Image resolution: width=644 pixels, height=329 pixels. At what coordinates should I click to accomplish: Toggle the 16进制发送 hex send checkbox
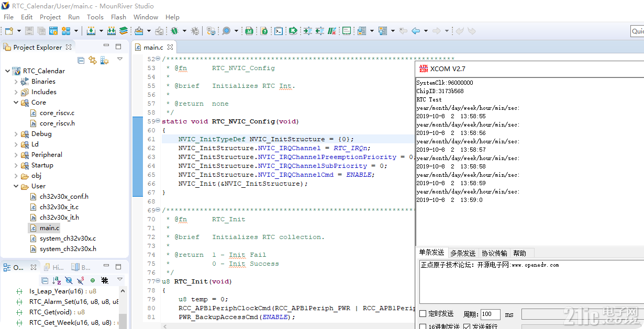click(423, 326)
